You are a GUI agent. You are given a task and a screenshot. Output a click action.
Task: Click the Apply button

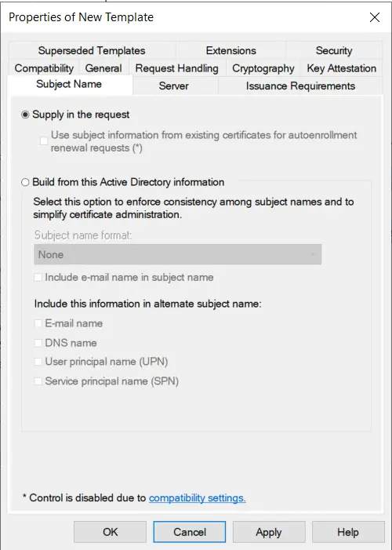point(269,532)
